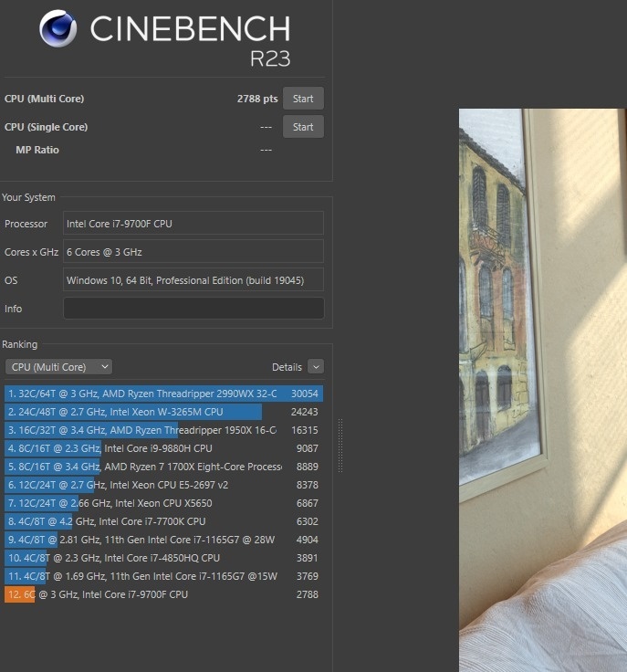Select ranking entry i7-1165G7 @15W
Screen dimensions: 627x672
163,576
